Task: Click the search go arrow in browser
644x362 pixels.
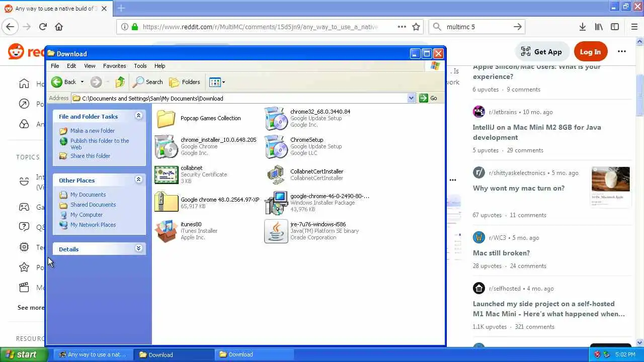Action: 518,27
